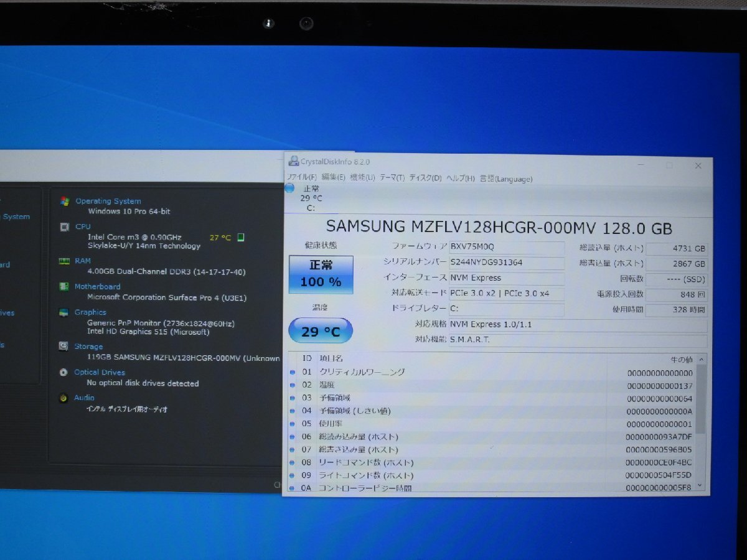The height and width of the screenshot is (560, 747).
Task: Click the status dot for row 03 予備領域
Action: point(292,398)
